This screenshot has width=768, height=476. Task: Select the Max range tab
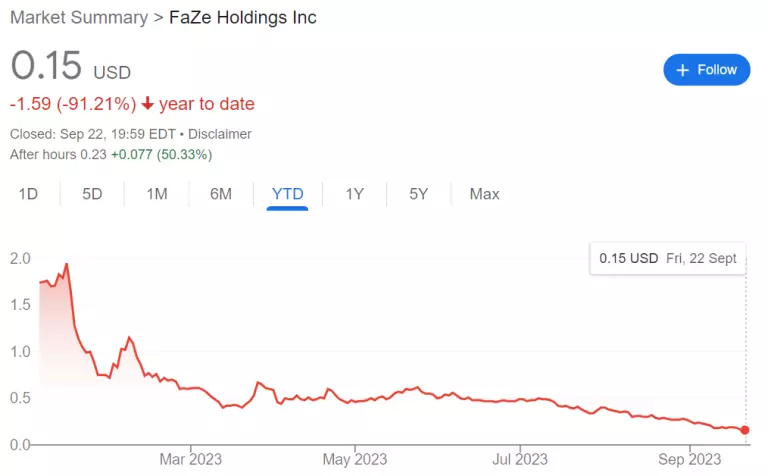click(484, 194)
